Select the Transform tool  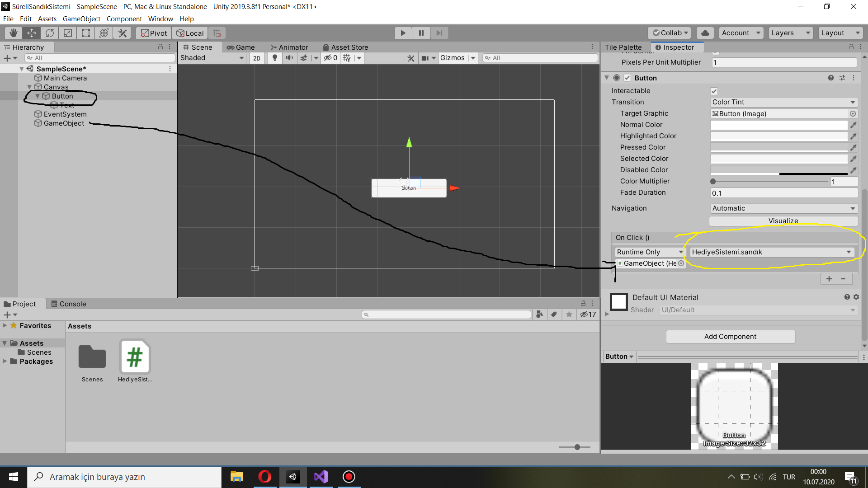point(104,33)
